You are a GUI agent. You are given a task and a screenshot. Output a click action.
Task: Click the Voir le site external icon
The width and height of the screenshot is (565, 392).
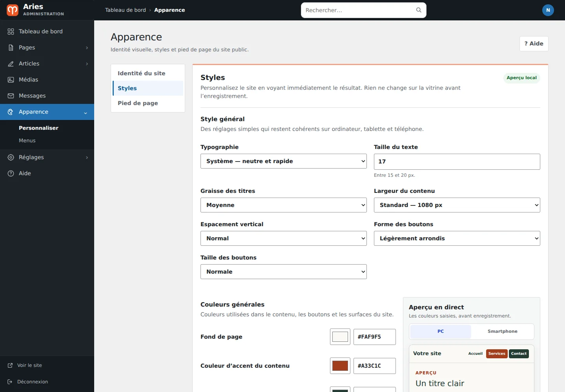click(x=10, y=365)
